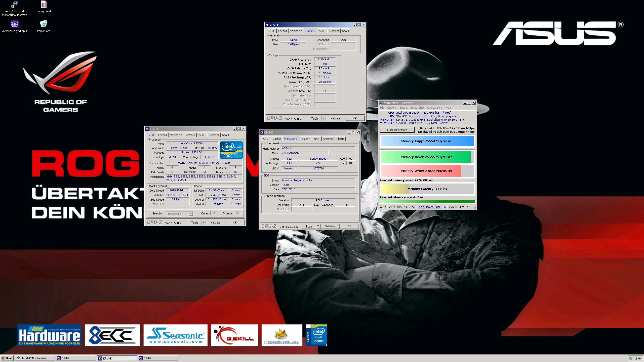
Task: Expand the Tools dropdown arrow in the Mainboard window
Action: tap(318, 226)
